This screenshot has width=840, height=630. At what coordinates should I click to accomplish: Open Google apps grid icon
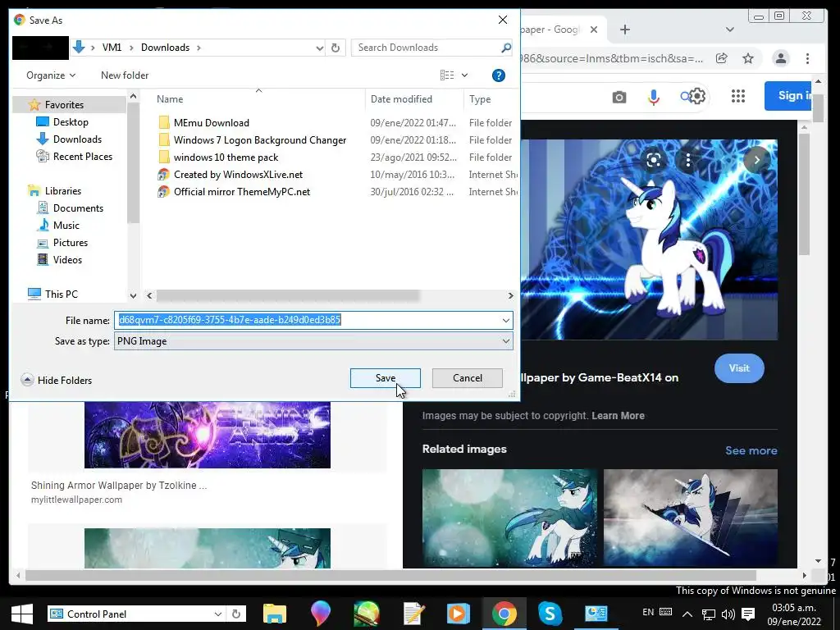click(x=738, y=96)
